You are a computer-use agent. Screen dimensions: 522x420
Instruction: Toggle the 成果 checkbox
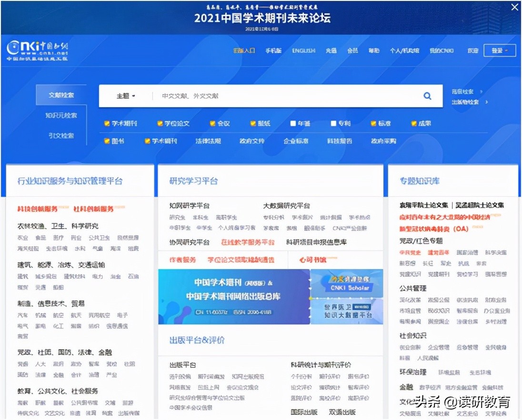click(414, 123)
